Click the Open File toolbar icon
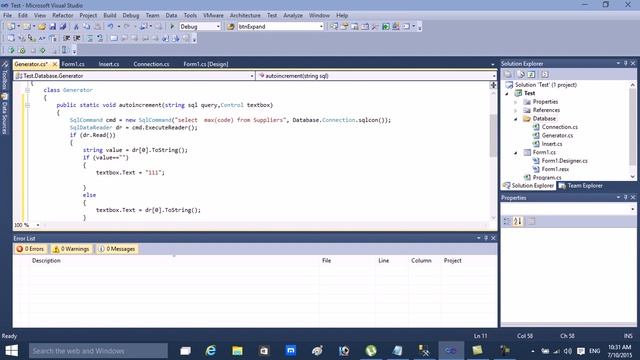The height and width of the screenshot is (360, 640). click(x=42, y=27)
